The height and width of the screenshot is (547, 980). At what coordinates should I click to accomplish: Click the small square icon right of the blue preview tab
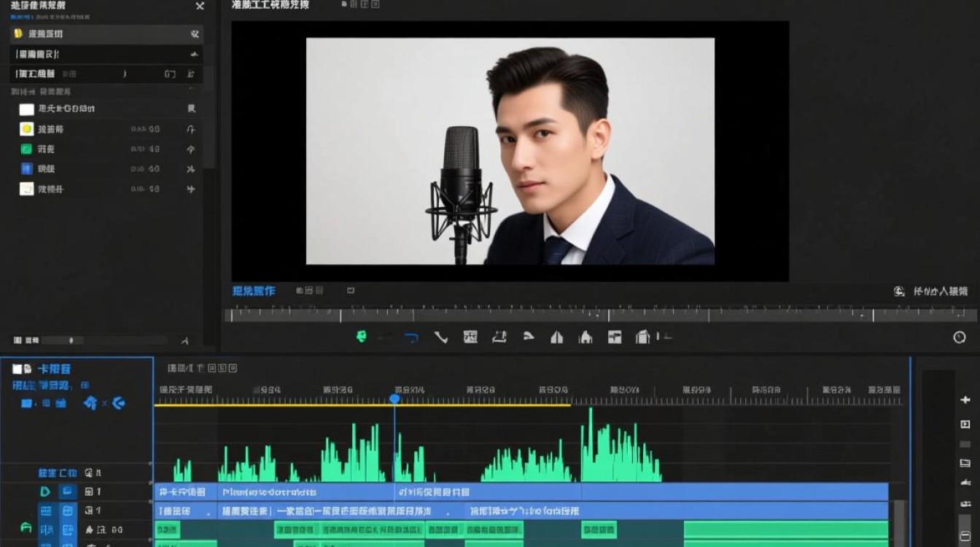click(x=351, y=290)
